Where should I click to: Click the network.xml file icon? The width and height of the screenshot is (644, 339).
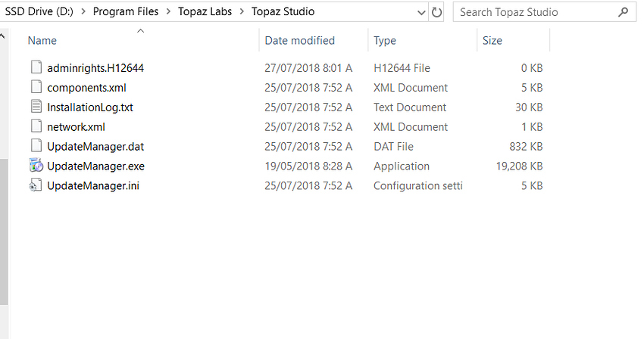tap(36, 126)
